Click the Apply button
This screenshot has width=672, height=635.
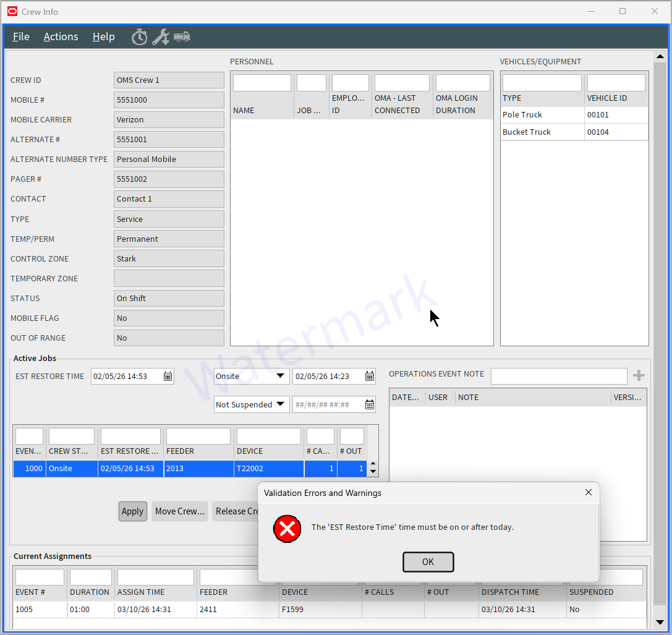132,511
